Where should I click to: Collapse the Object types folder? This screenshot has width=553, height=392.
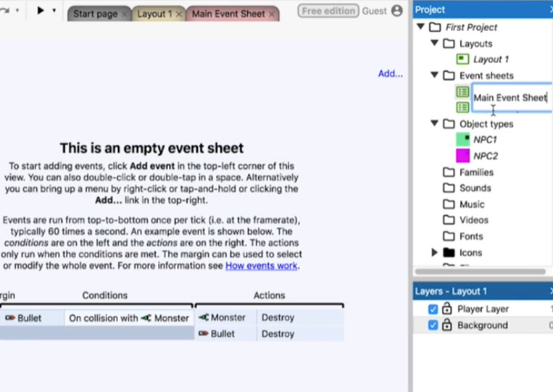point(435,123)
